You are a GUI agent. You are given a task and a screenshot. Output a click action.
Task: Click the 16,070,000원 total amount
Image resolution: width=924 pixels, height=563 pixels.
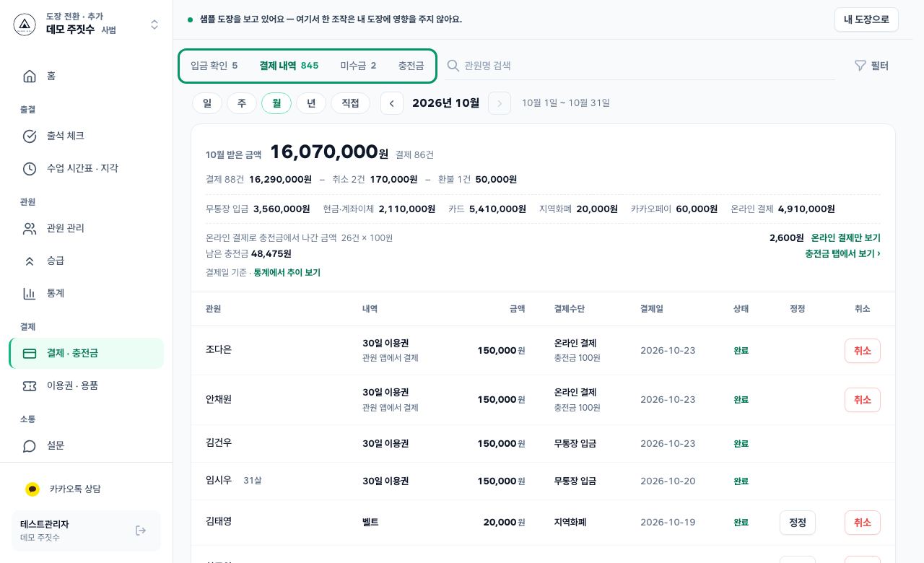[x=328, y=152]
